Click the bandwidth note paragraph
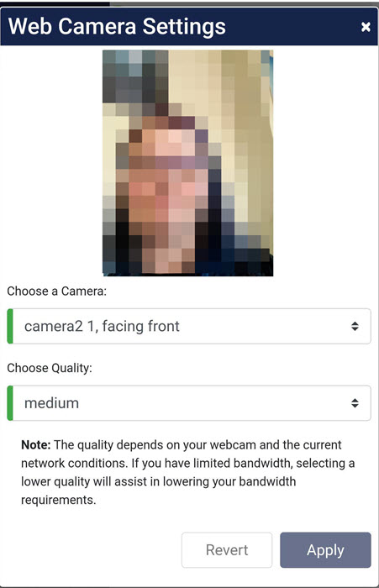379x588 pixels. [x=188, y=472]
